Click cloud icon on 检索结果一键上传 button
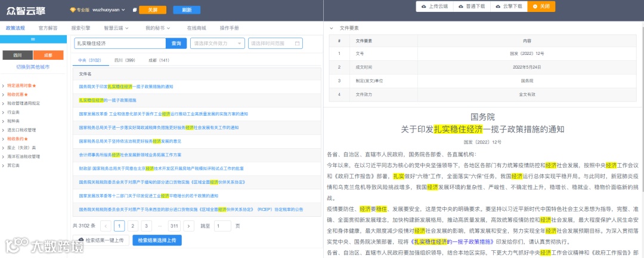644x258 pixels. pos(81,240)
